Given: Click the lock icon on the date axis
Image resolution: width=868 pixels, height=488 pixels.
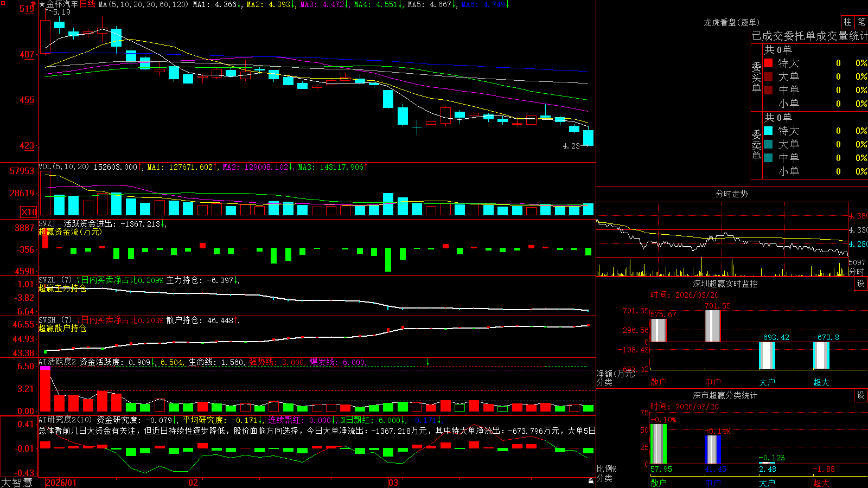Looking at the screenshot, I should pyautogui.click(x=591, y=481).
